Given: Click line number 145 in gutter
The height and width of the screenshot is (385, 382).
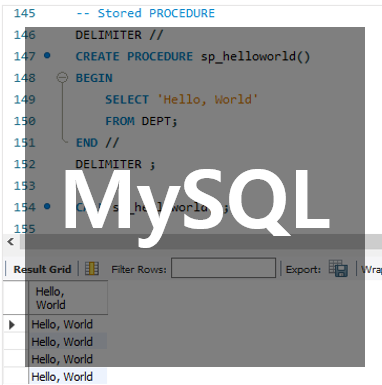Looking at the screenshot, I should [x=24, y=13].
